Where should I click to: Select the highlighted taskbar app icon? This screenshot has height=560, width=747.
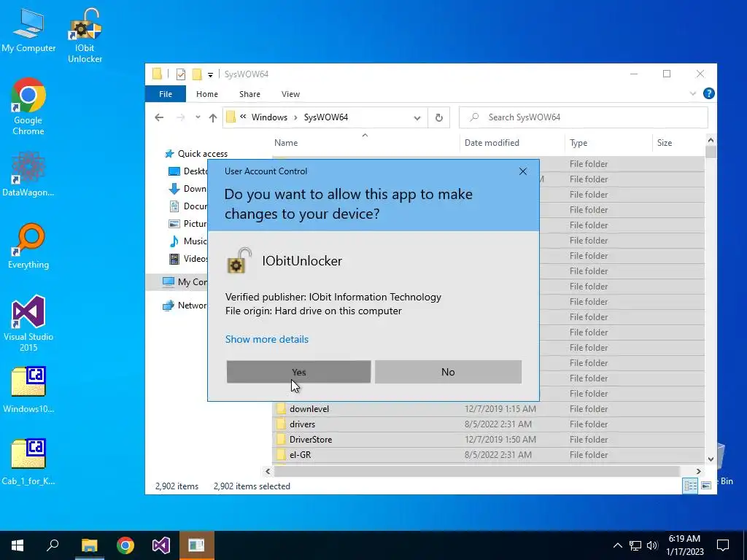[x=197, y=545]
